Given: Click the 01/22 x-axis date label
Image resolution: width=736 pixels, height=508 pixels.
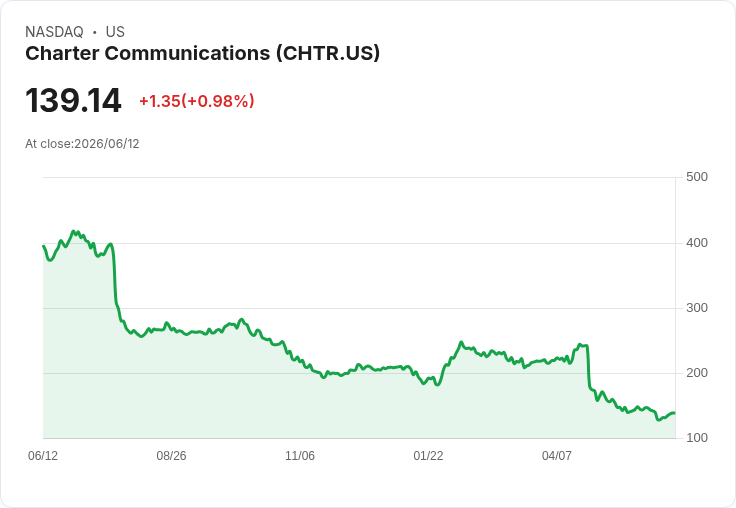Looking at the screenshot, I should click(428, 455).
